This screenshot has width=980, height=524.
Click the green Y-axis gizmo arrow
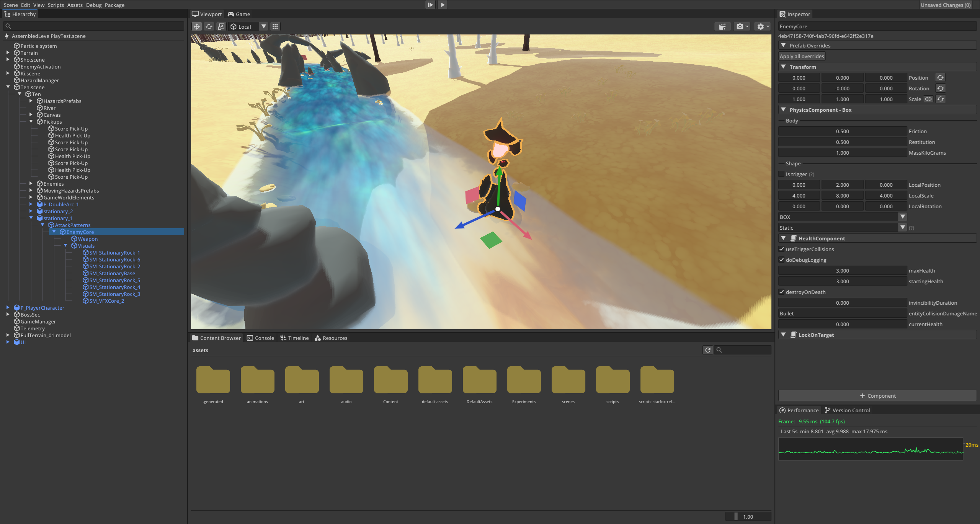coord(499,172)
